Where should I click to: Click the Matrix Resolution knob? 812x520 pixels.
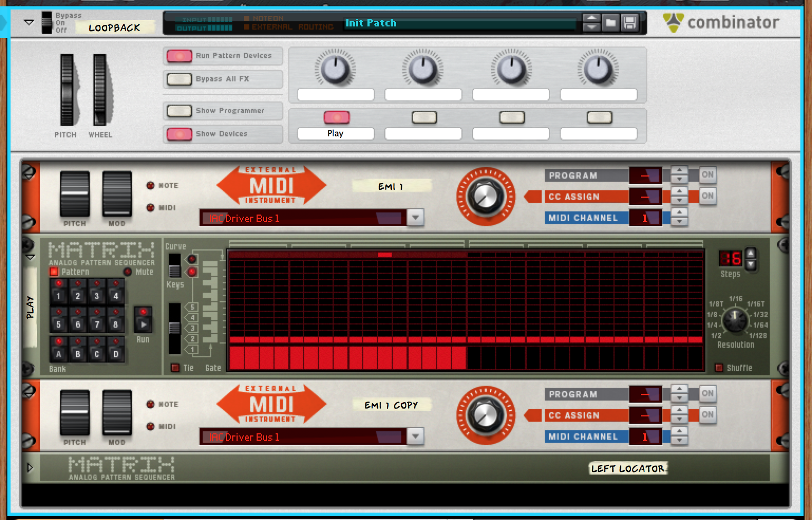(735, 321)
